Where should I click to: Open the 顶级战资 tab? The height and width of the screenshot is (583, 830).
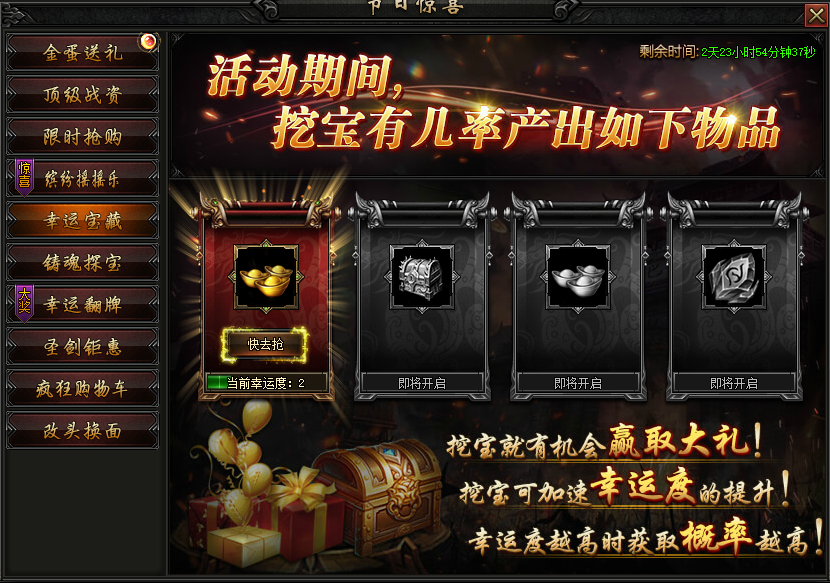point(83,95)
